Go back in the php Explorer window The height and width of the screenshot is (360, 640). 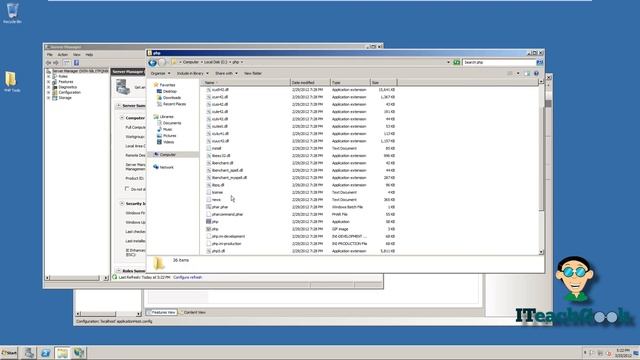(152, 62)
